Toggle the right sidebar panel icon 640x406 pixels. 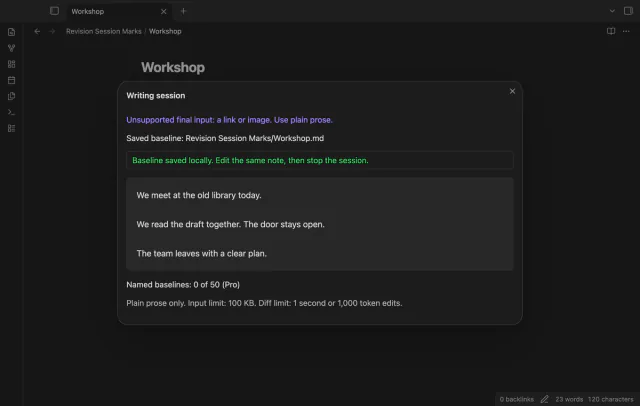[x=628, y=11]
